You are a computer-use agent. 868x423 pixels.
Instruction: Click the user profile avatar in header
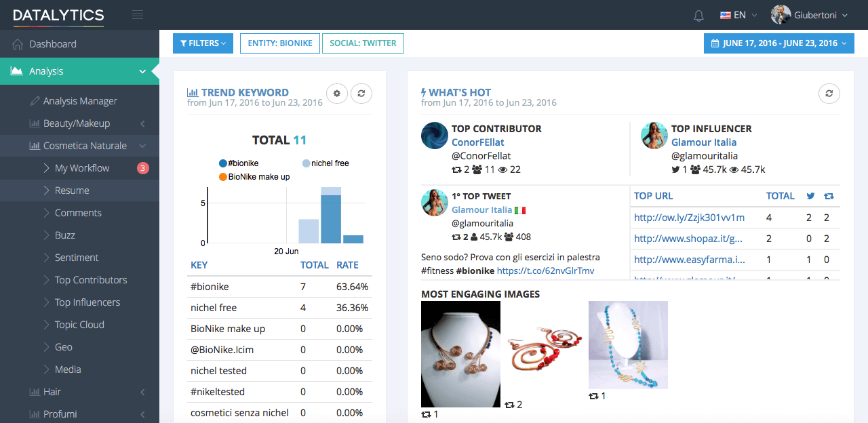click(781, 15)
